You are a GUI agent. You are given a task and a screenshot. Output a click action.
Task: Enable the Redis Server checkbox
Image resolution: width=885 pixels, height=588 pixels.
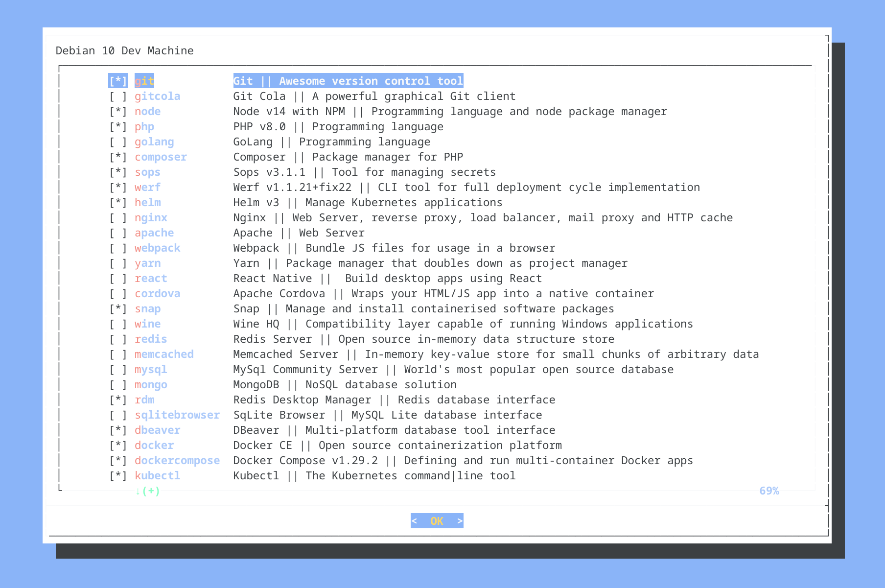pos(117,339)
